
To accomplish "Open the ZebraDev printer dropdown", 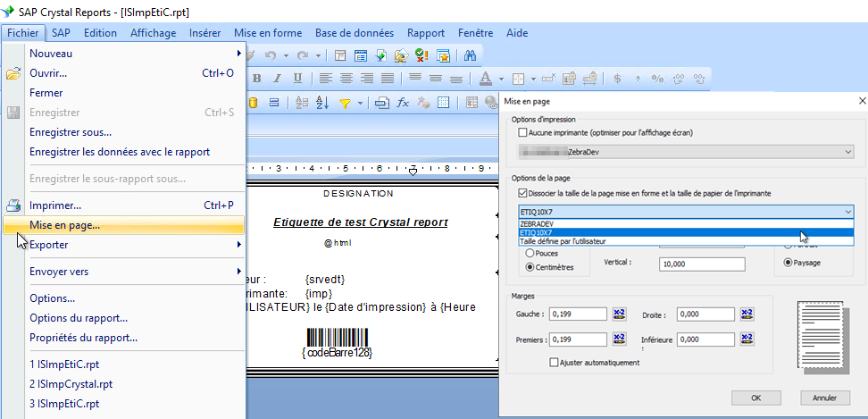I will coord(847,152).
